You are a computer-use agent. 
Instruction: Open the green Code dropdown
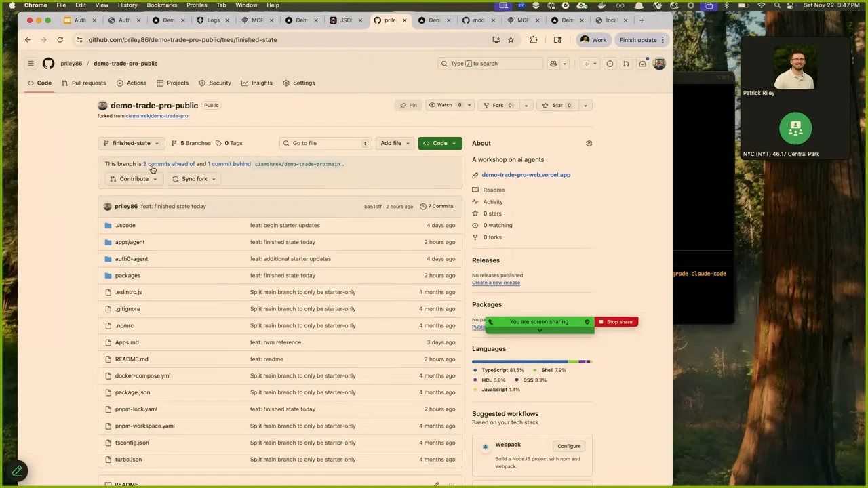tap(439, 143)
